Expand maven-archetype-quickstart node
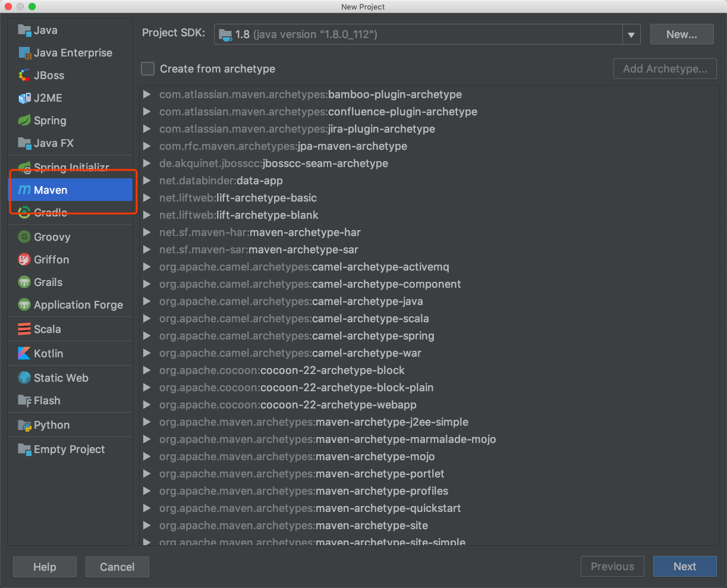The width and height of the screenshot is (727, 588). pos(147,508)
